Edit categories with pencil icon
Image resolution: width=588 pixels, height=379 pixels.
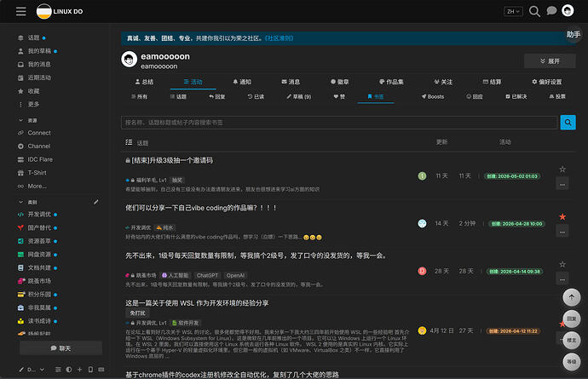pyautogui.click(x=96, y=202)
